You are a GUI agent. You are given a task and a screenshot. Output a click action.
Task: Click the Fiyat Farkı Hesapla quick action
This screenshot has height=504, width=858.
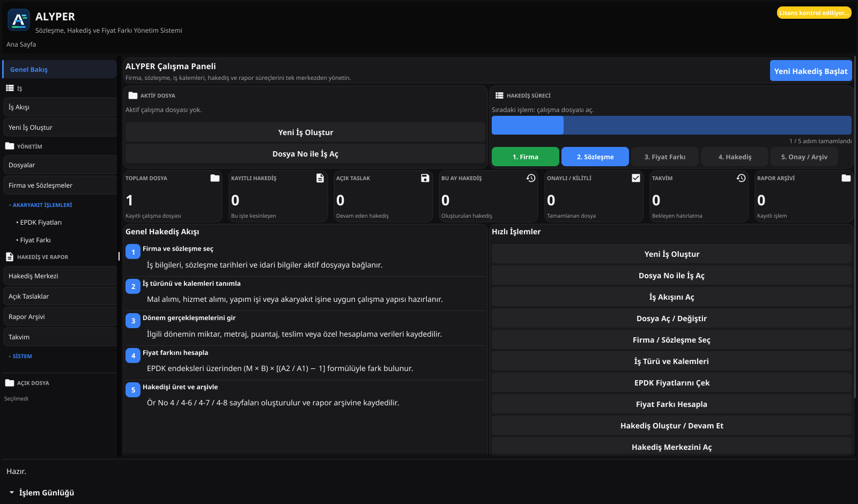(x=671, y=404)
